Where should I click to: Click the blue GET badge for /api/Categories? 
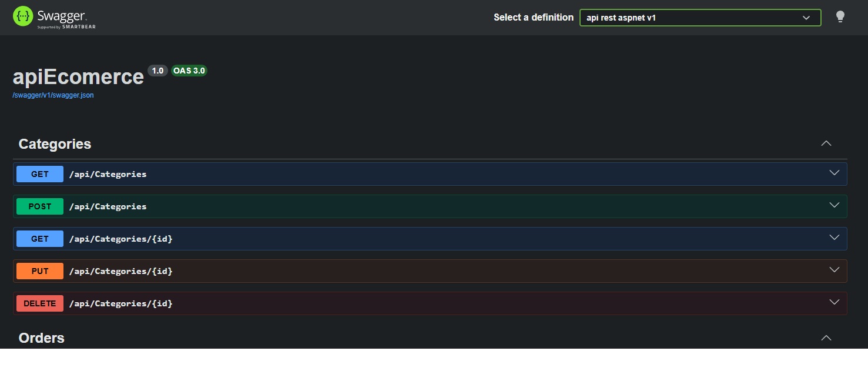40,174
